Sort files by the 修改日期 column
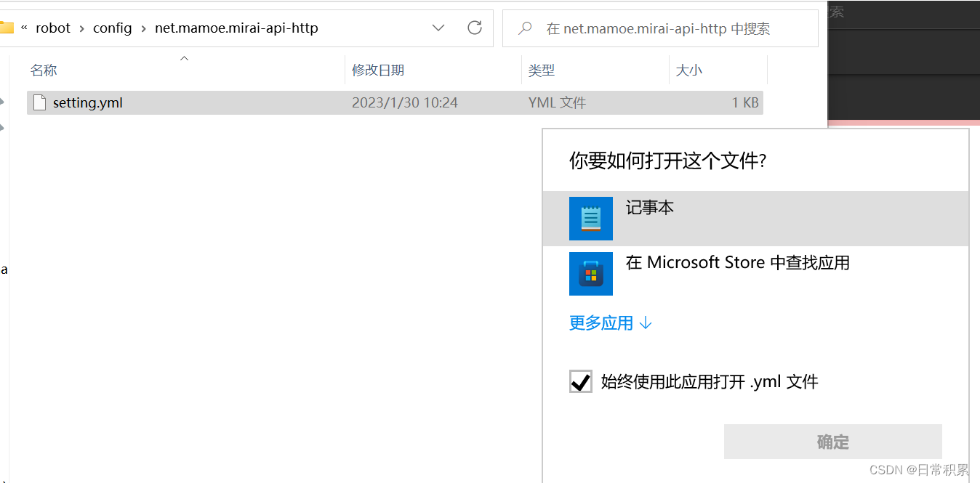 pos(378,70)
